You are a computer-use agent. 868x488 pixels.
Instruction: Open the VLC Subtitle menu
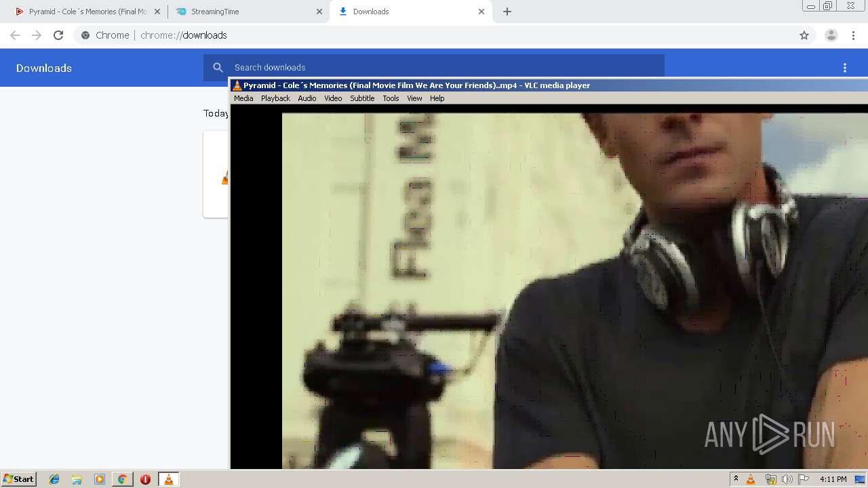point(362,98)
